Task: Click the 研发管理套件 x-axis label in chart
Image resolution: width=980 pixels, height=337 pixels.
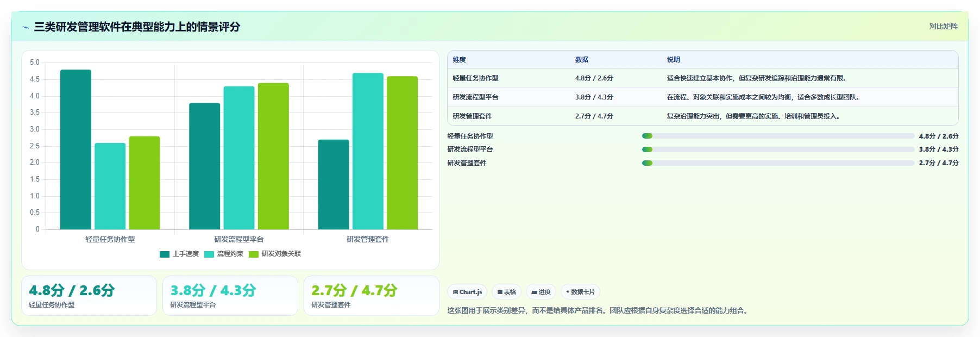Action: (x=368, y=239)
